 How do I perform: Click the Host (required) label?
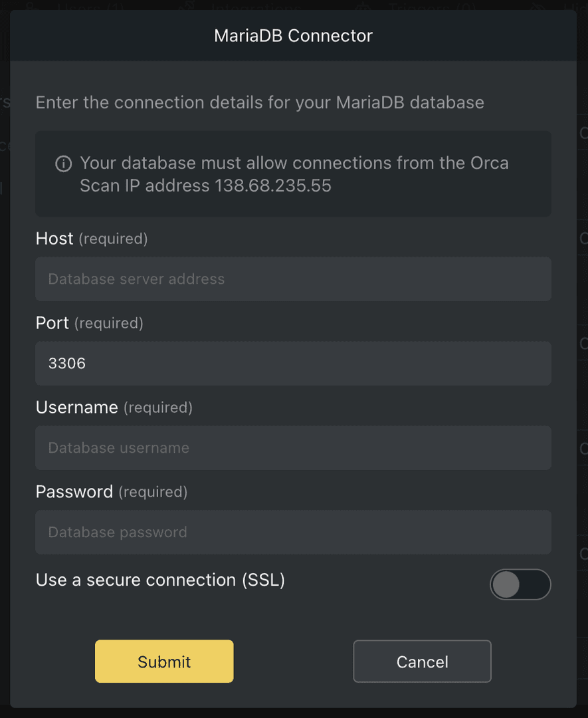(x=91, y=239)
